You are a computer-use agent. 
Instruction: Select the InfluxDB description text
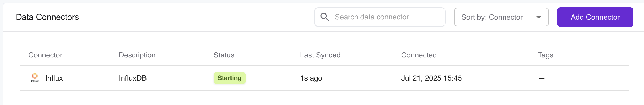133,78
